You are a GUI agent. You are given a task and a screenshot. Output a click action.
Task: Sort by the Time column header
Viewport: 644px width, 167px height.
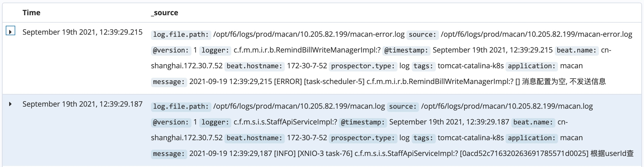point(31,13)
